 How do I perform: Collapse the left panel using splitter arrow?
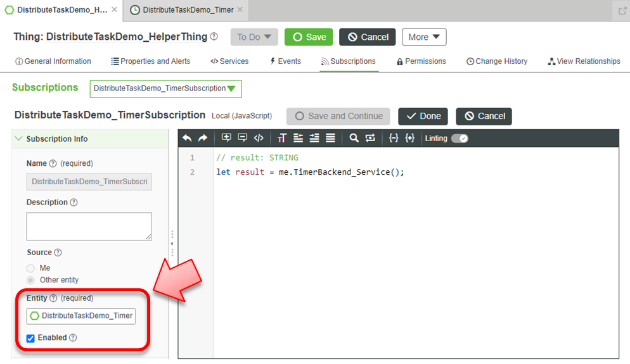[x=172, y=244]
